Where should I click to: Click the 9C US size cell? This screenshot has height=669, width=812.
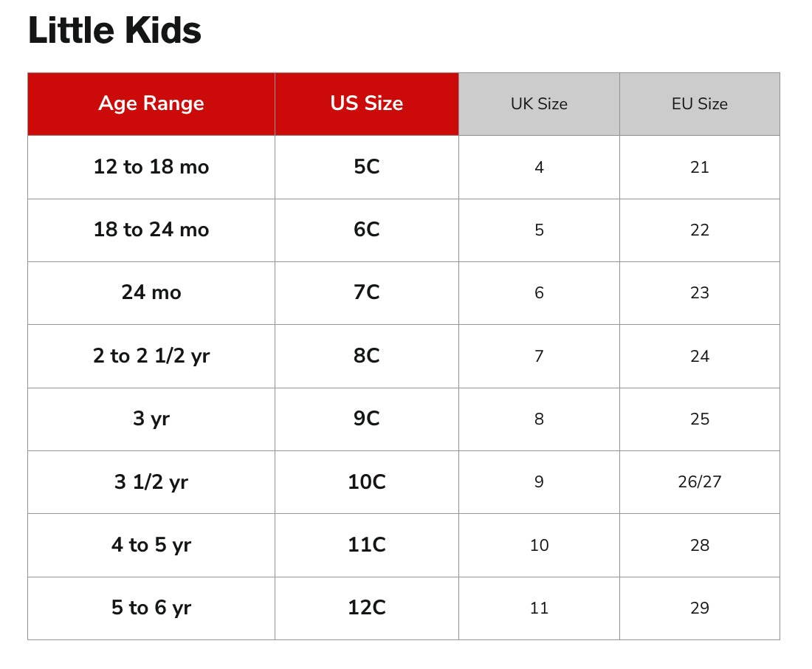(x=367, y=419)
